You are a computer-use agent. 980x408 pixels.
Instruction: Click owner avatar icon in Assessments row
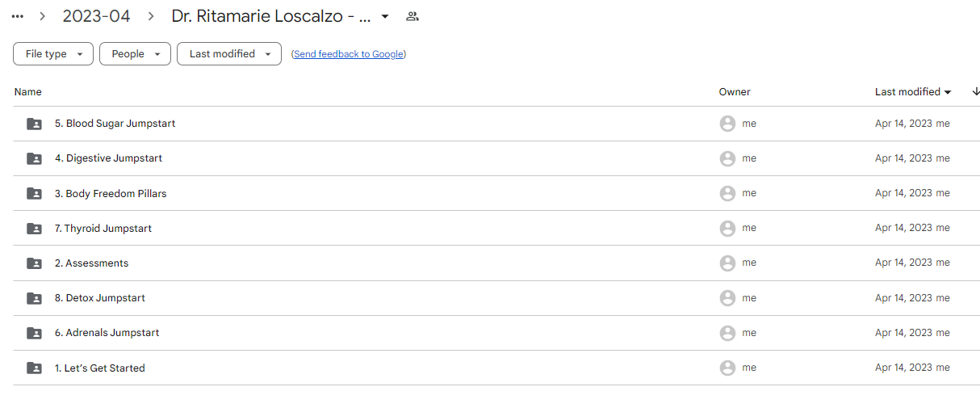pos(727,263)
